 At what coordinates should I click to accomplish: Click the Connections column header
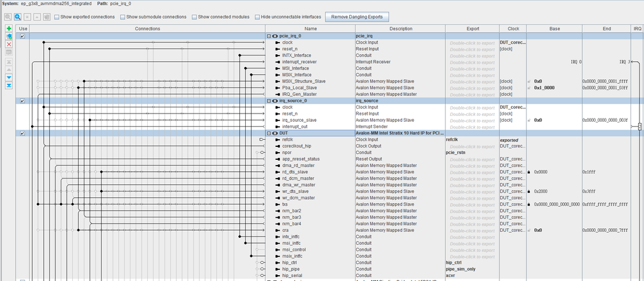(x=147, y=29)
